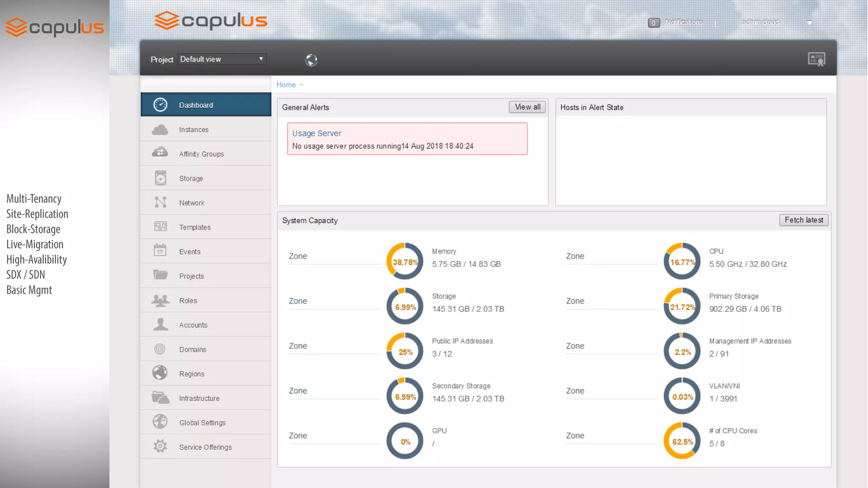This screenshot has height=488, width=868.
Task: Open Instances via the cloud icon
Action: (160, 130)
